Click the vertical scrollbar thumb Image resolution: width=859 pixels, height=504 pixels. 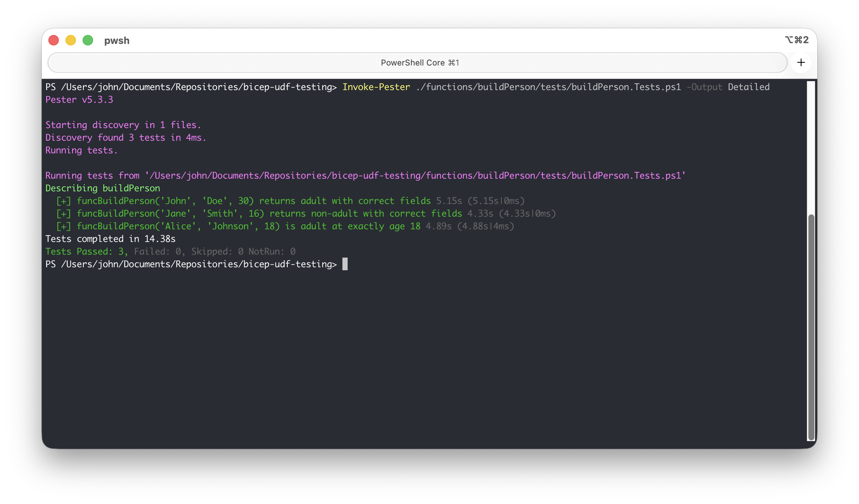coord(811,327)
